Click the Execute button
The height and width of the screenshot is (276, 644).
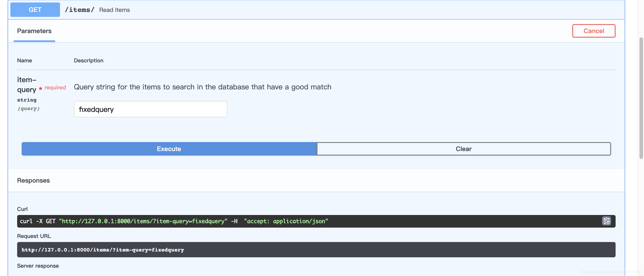(x=169, y=149)
